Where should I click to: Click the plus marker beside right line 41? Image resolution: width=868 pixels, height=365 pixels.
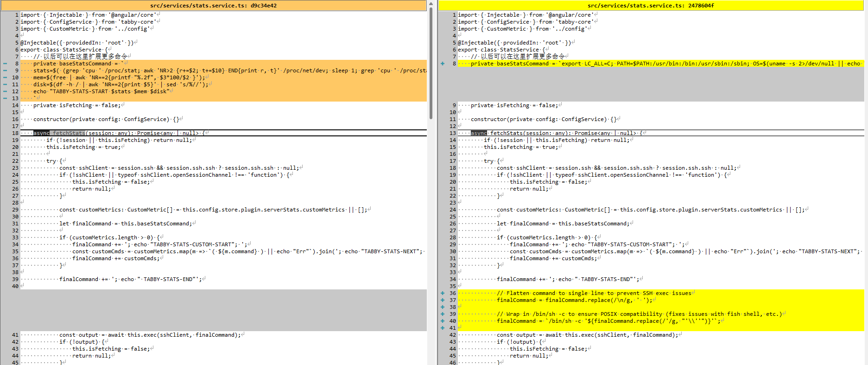(x=443, y=328)
